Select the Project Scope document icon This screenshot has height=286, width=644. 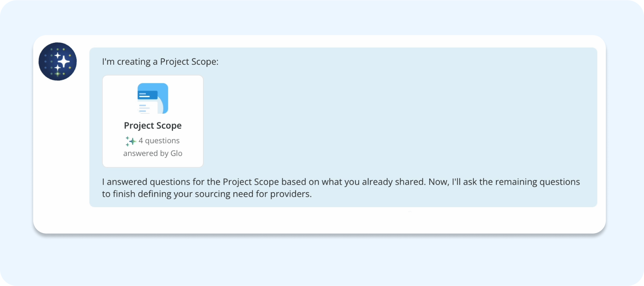pos(153,98)
